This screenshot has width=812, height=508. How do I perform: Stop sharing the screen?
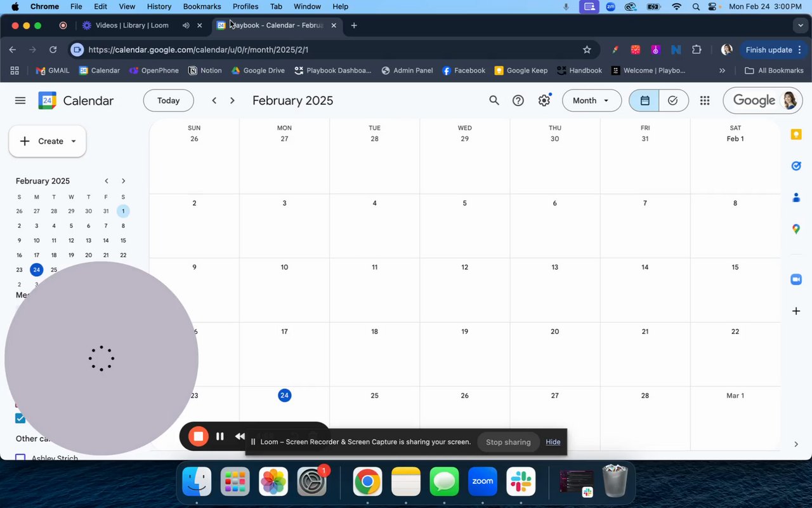coord(508,442)
